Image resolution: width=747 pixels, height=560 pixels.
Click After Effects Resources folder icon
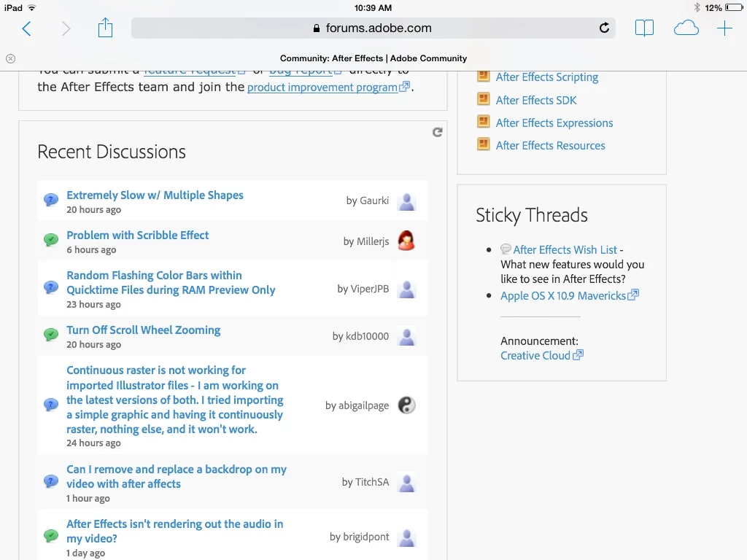483,144
